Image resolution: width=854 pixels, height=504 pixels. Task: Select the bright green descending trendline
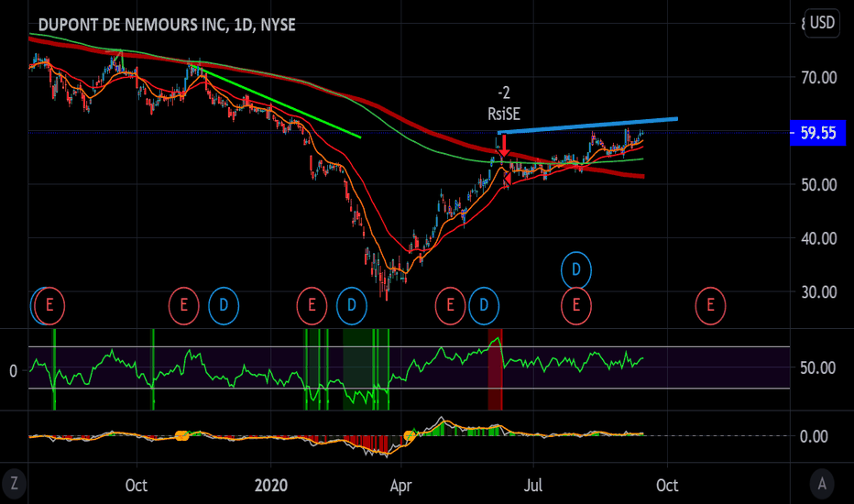point(275,102)
